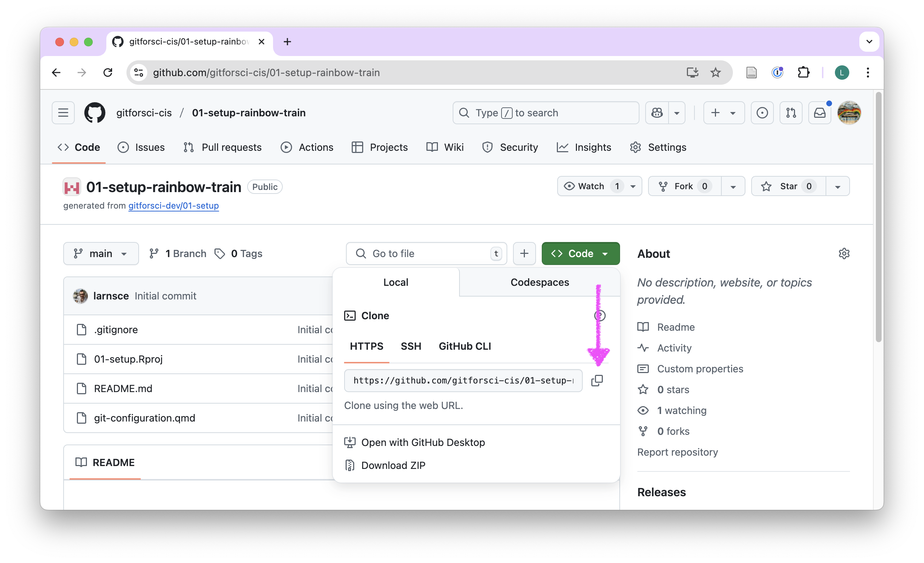Open the user avatar menu
This screenshot has width=924, height=563.
849,113
